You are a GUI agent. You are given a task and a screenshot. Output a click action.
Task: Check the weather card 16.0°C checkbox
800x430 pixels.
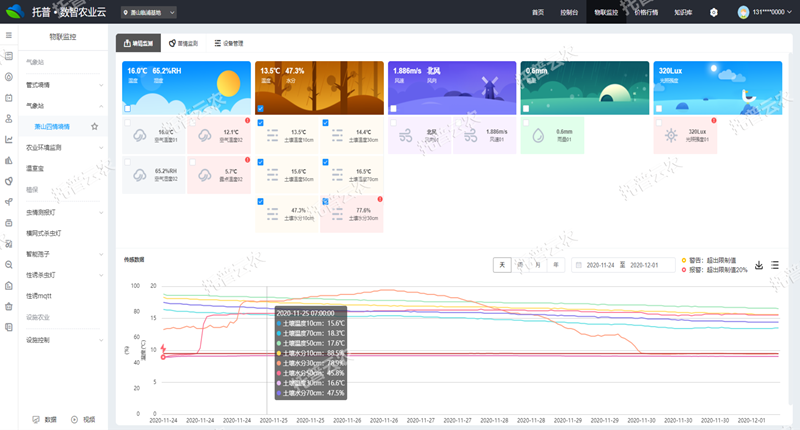click(127, 108)
